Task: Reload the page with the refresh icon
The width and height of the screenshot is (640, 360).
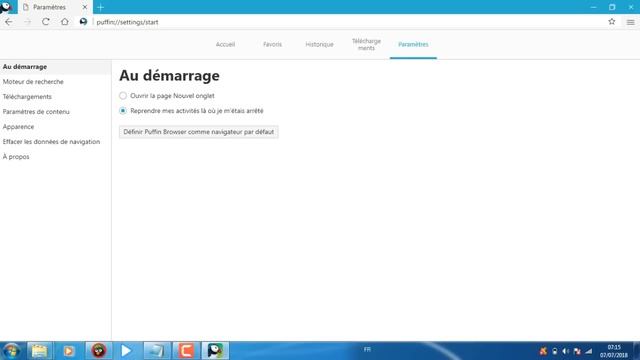Action: (46, 22)
